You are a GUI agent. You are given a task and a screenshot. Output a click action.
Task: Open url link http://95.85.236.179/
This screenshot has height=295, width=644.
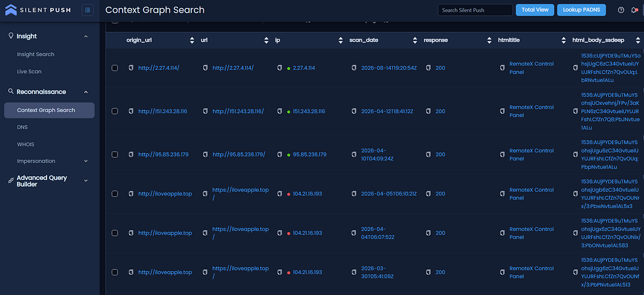click(239, 155)
